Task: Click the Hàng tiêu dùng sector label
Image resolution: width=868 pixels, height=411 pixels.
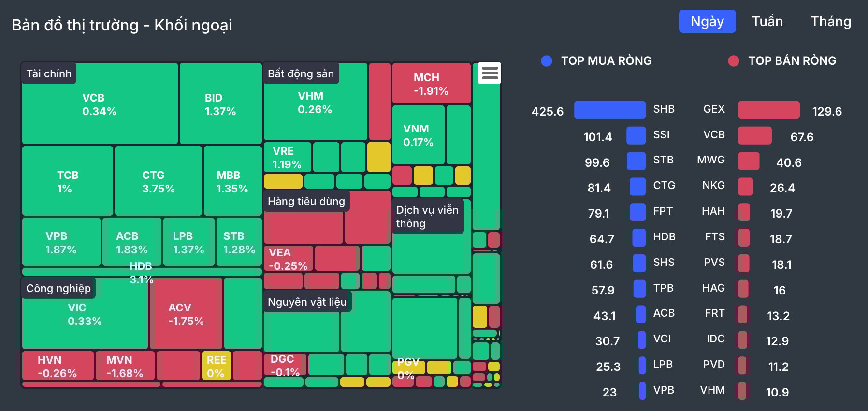Action: (x=306, y=201)
